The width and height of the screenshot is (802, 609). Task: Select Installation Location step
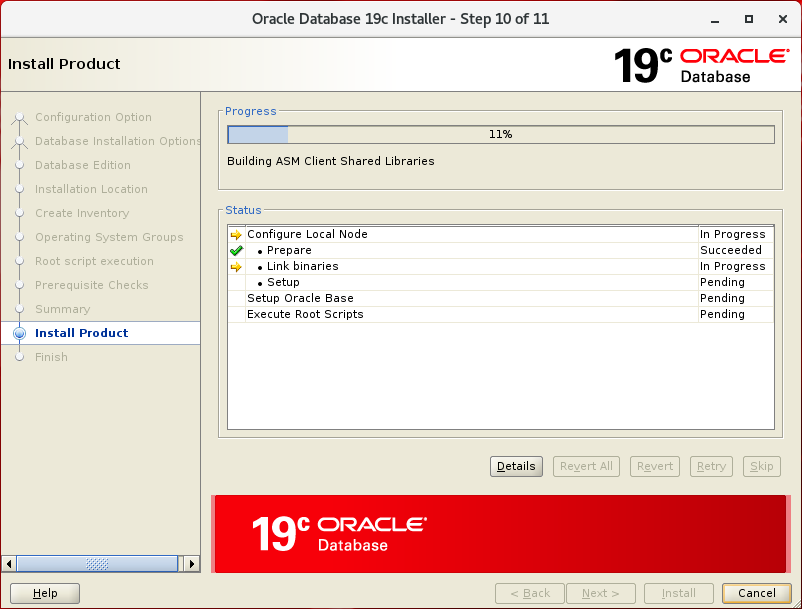pos(91,189)
